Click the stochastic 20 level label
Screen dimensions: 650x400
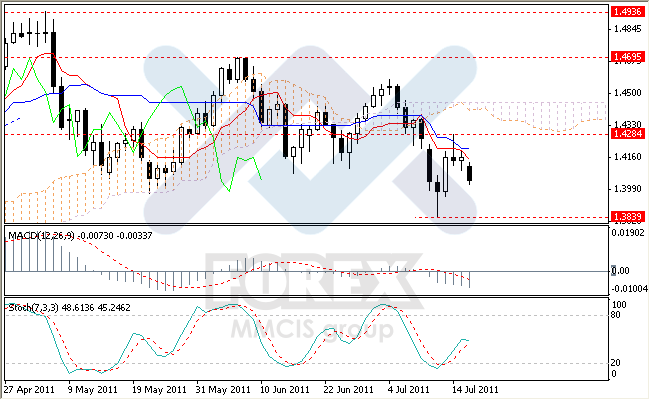point(616,363)
